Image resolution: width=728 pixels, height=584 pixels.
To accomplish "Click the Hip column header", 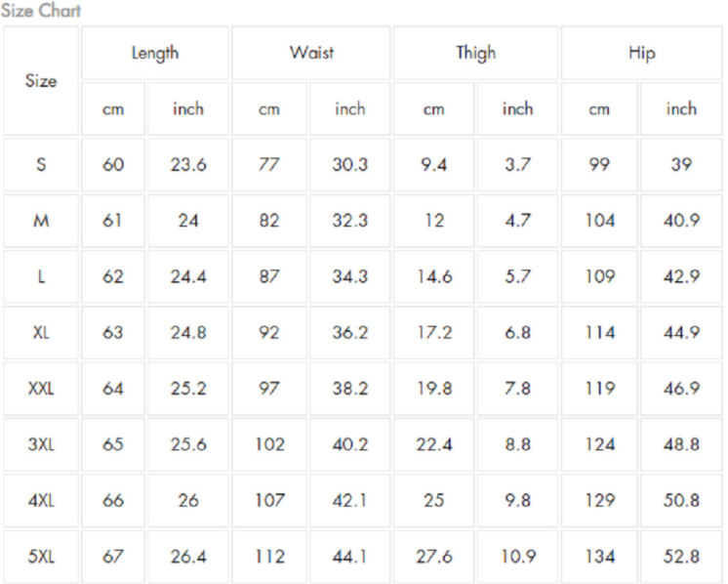I will pyautogui.click(x=641, y=53).
